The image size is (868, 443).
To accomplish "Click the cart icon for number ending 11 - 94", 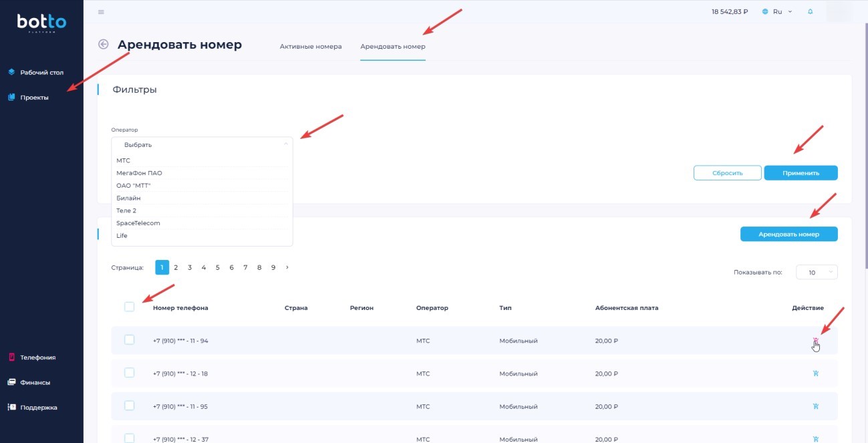I will 815,341.
